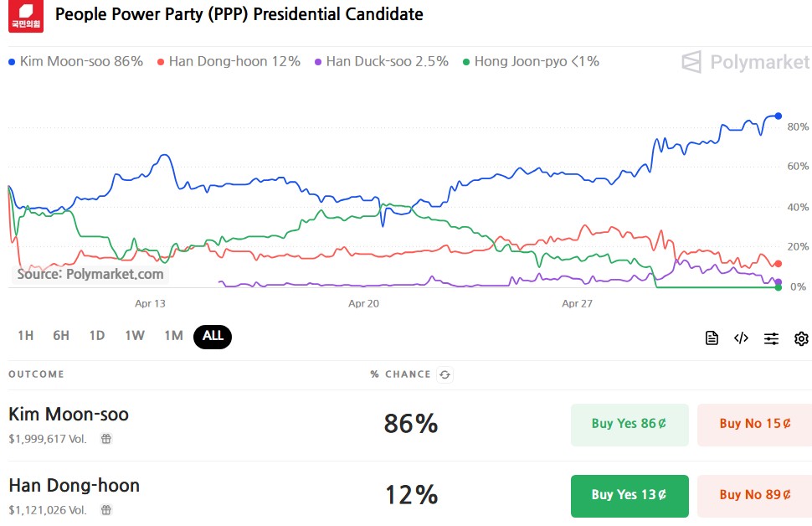
Task: Select the 6H time range
Action: click(x=61, y=336)
